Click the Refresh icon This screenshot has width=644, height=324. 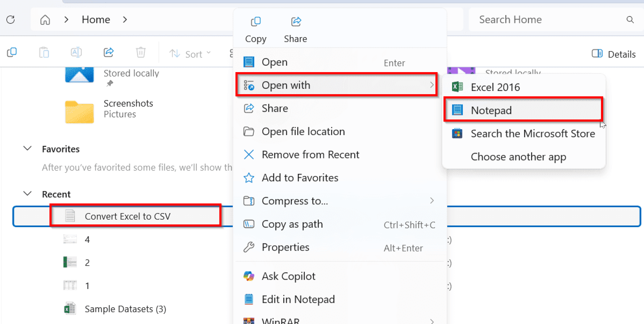pos(10,20)
